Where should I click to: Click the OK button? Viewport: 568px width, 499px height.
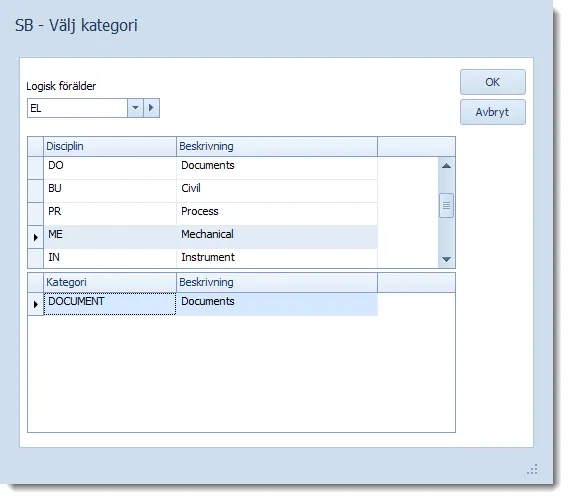click(x=492, y=82)
